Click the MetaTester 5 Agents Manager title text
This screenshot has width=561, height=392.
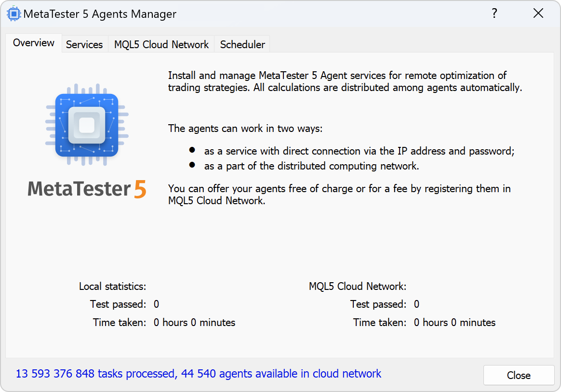(100, 14)
